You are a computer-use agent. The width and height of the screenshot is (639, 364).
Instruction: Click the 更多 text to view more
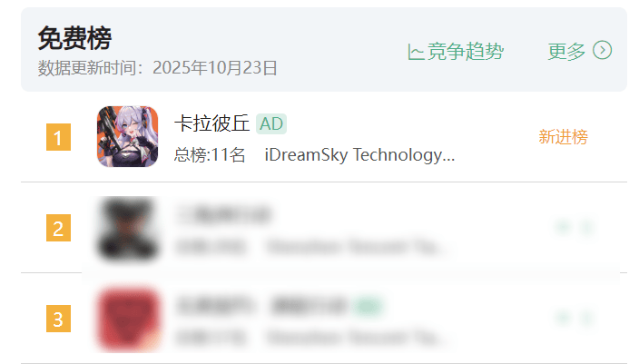tap(566, 52)
